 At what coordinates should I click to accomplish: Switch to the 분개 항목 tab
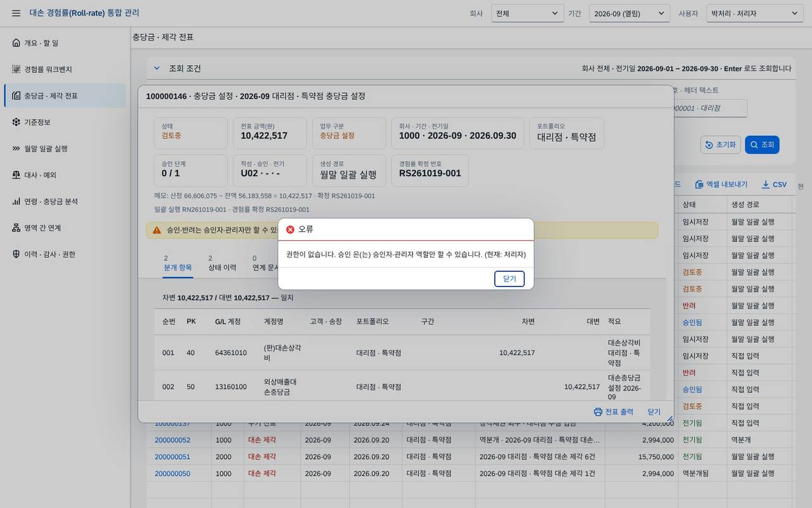click(x=178, y=263)
